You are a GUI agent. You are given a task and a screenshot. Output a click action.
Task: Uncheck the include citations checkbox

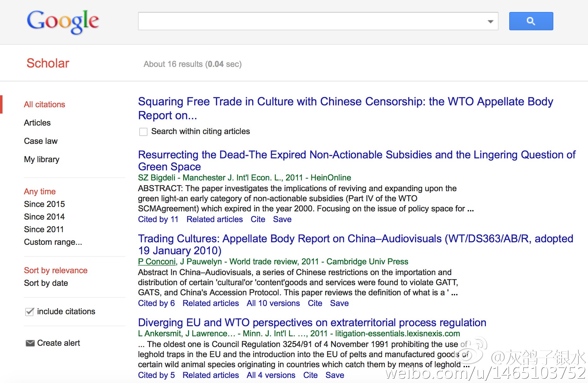pyautogui.click(x=29, y=312)
